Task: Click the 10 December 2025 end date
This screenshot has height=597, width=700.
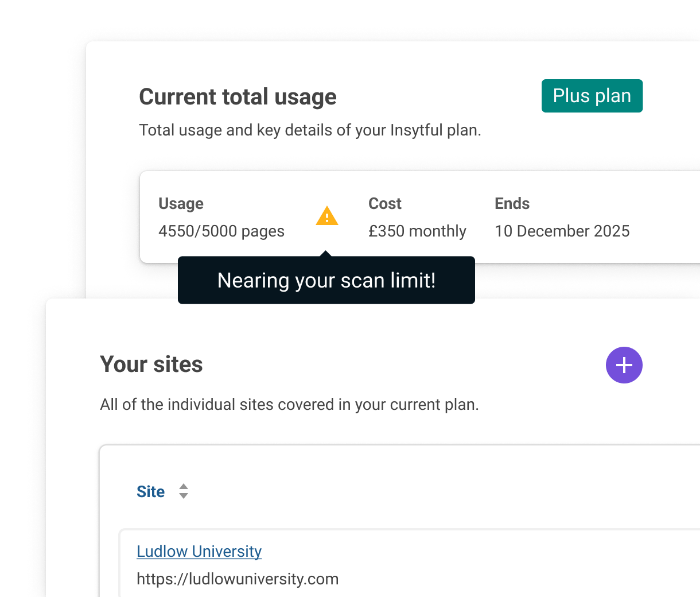Action: coord(562,231)
